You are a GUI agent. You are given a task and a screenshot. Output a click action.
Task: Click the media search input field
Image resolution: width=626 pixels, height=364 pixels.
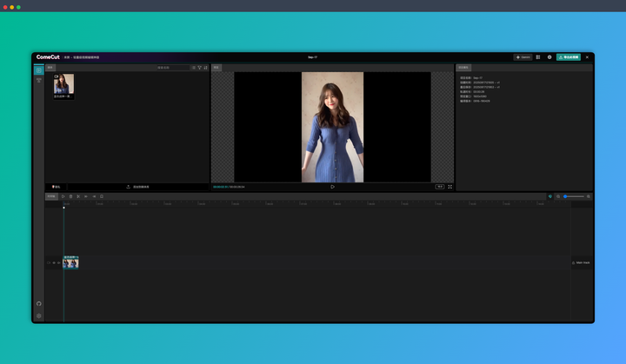[x=171, y=67]
